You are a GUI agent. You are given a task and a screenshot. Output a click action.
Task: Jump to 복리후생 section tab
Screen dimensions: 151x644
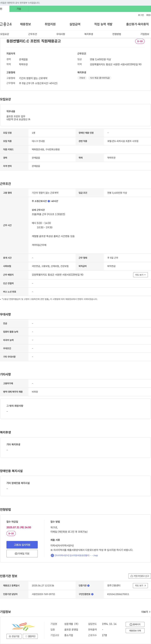coord(89,34)
